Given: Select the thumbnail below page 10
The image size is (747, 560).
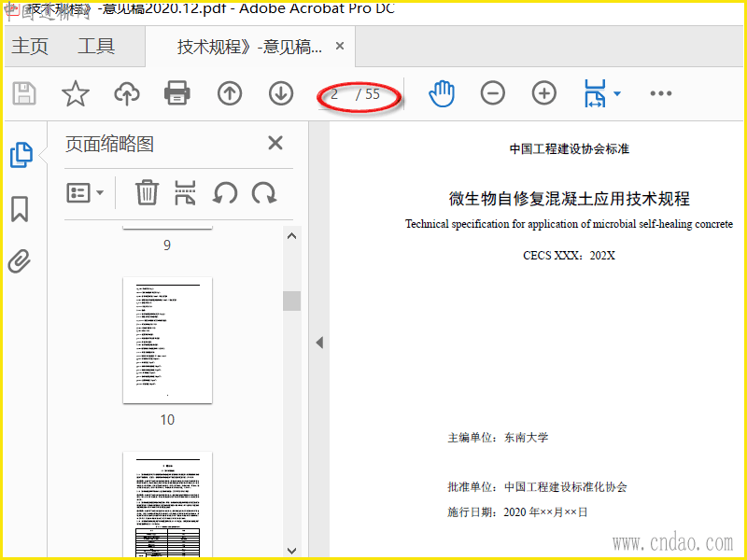Looking at the screenshot, I should coord(167,505).
